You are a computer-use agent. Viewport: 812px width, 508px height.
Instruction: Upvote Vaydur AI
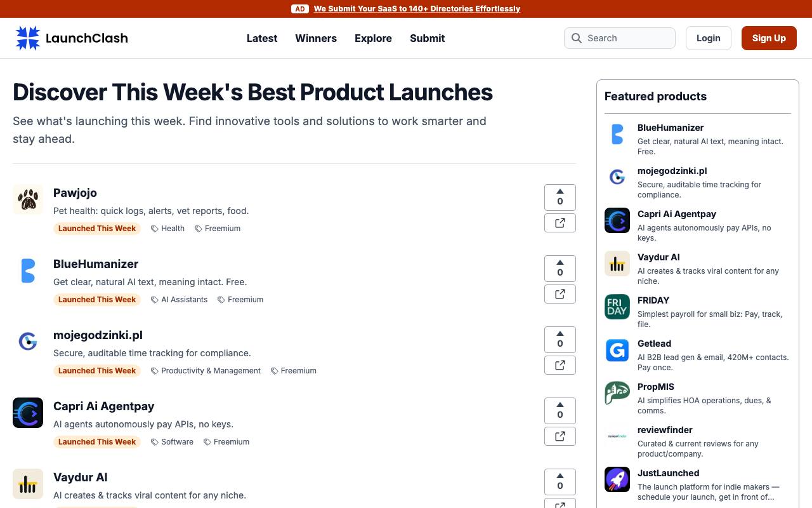click(560, 481)
